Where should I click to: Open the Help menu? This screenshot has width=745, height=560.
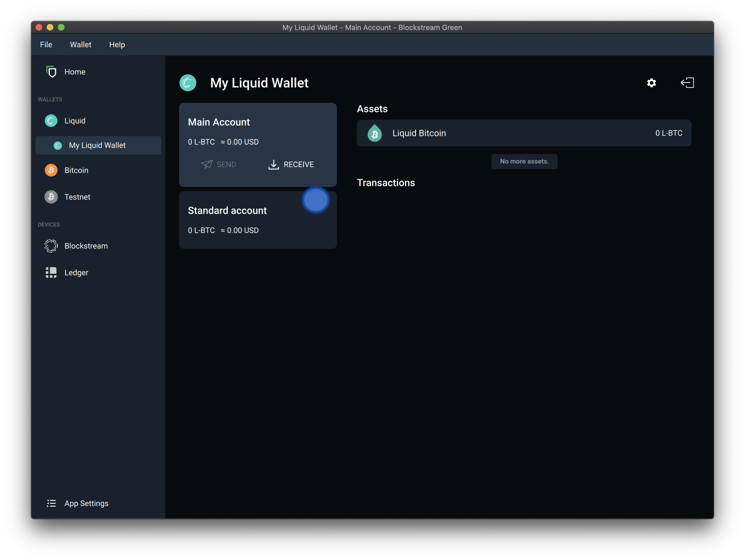click(117, 44)
